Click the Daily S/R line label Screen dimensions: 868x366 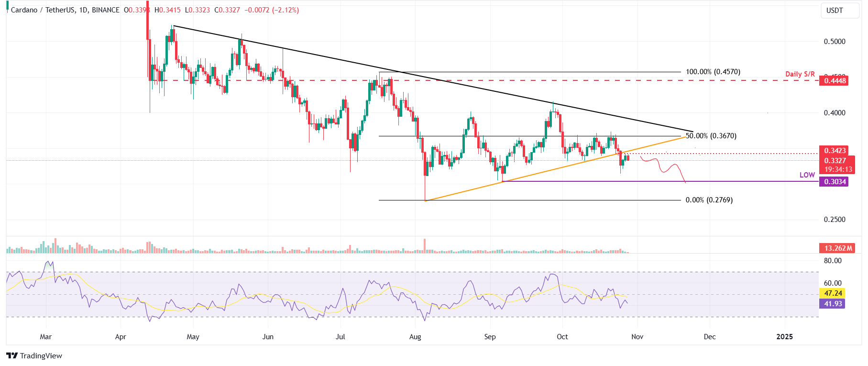click(800, 74)
